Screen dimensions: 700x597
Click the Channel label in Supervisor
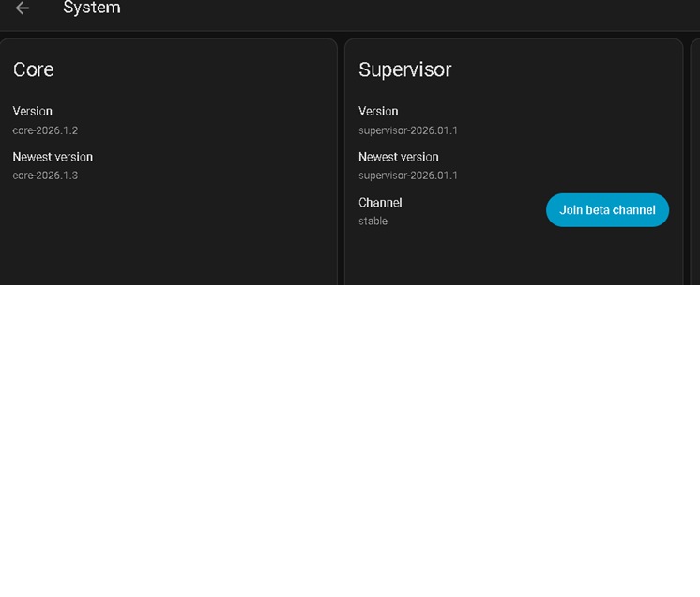point(380,202)
